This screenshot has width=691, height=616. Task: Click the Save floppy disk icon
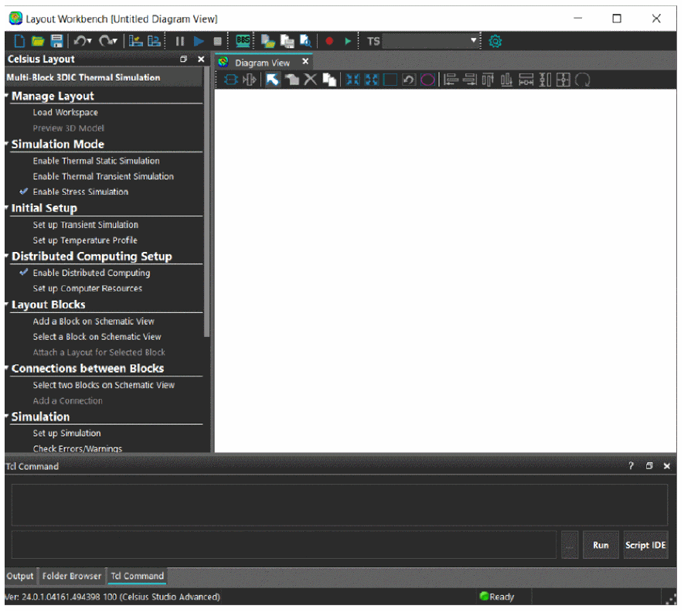pyautogui.click(x=56, y=41)
